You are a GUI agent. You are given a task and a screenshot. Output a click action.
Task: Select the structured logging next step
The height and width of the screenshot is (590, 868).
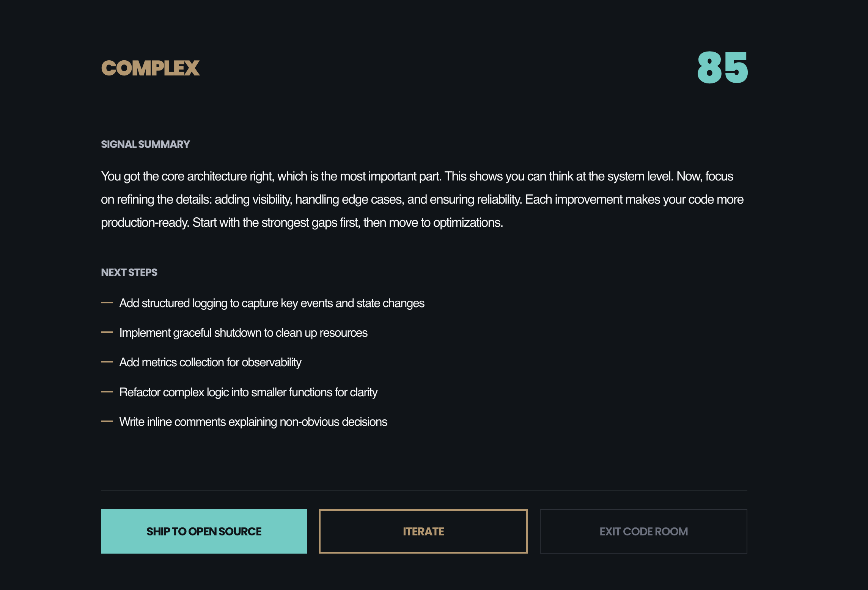272,303
